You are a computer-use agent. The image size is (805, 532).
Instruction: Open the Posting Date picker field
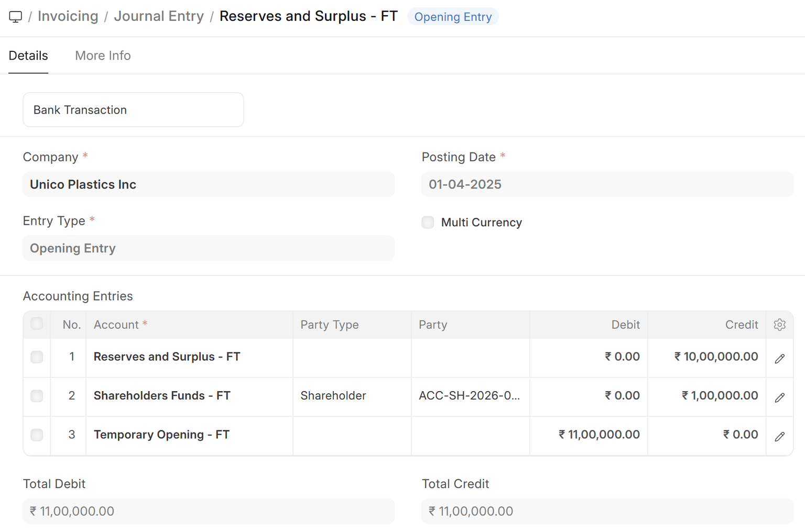607,184
